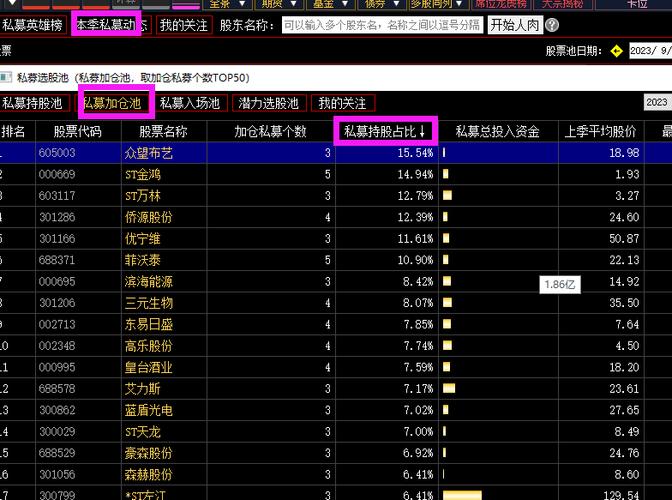
Task: Select stock ST天龙
Action: pyautogui.click(x=143, y=431)
